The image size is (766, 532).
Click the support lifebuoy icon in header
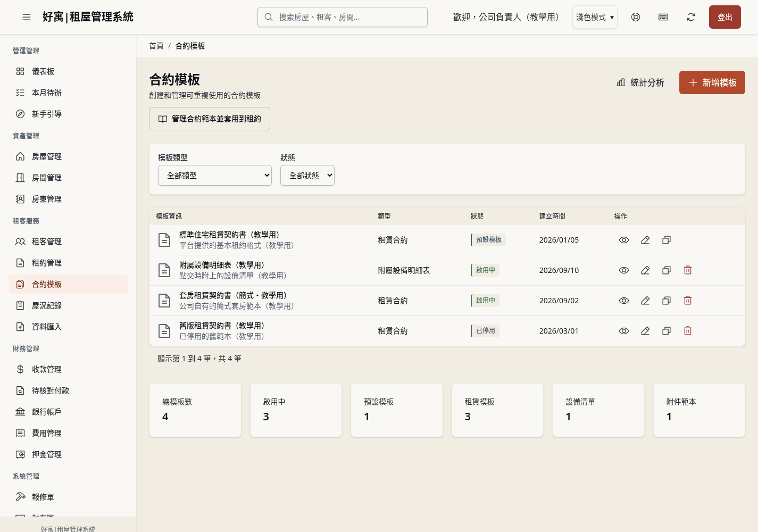point(636,17)
